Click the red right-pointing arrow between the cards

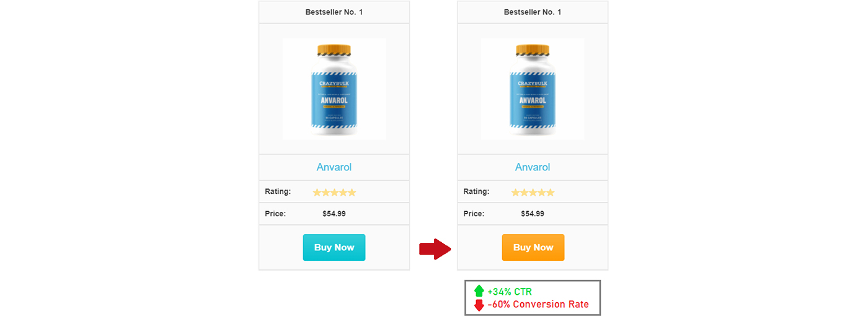[x=435, y=249]
